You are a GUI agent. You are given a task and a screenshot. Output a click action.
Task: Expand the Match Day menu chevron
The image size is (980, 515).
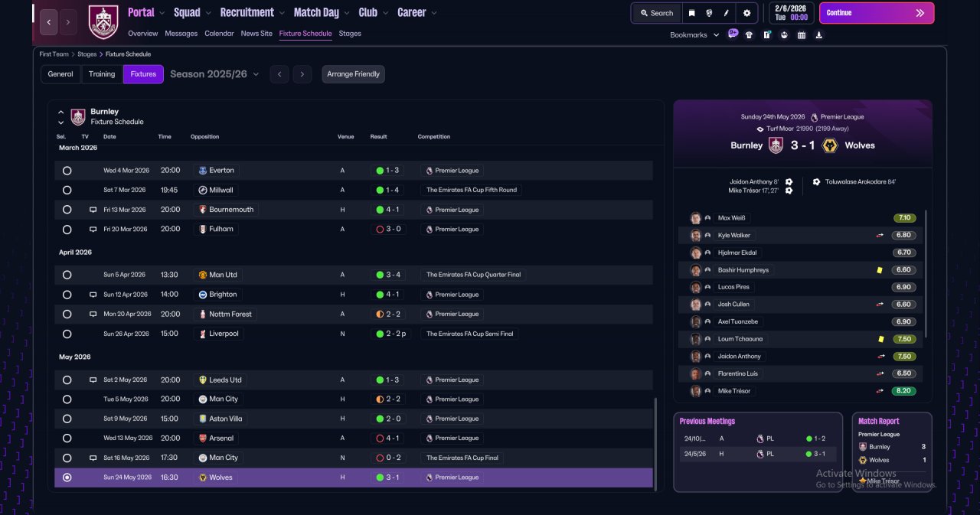(x=347, y=13)
